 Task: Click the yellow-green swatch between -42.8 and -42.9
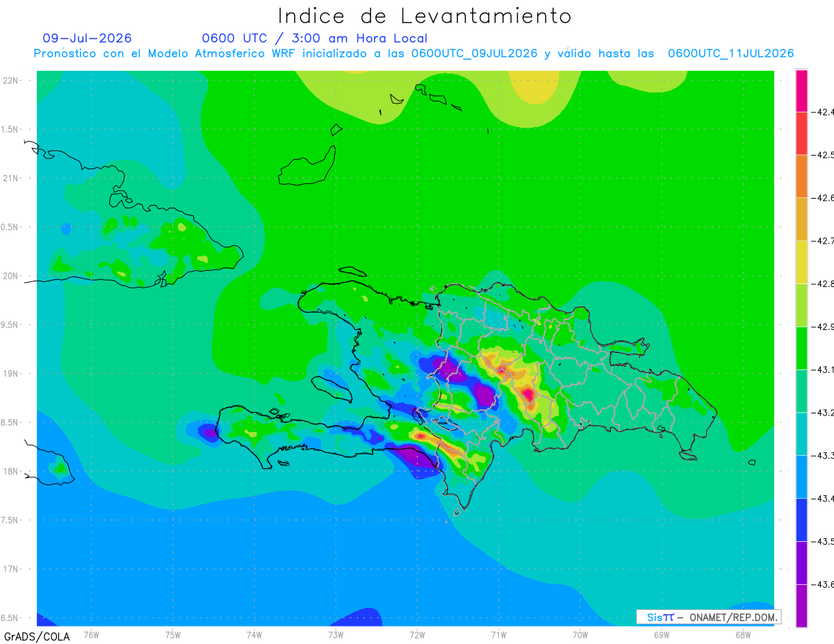point(801,306)
